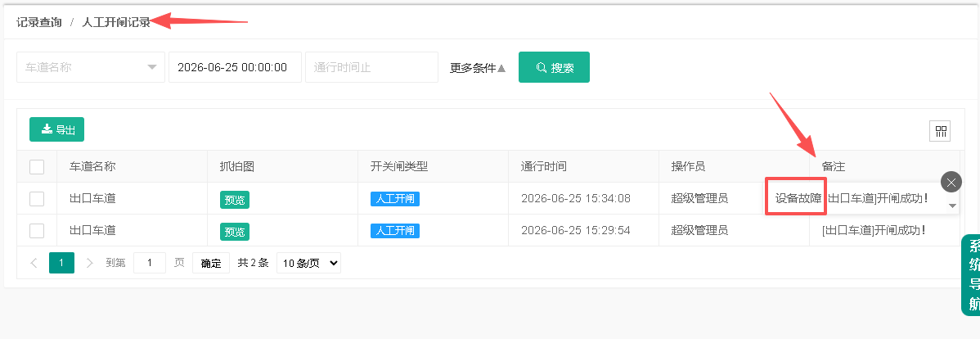Click the column settings grid icon
This screenshot has width=980, height=339.
pyautogui.click(x=941, y=131)
